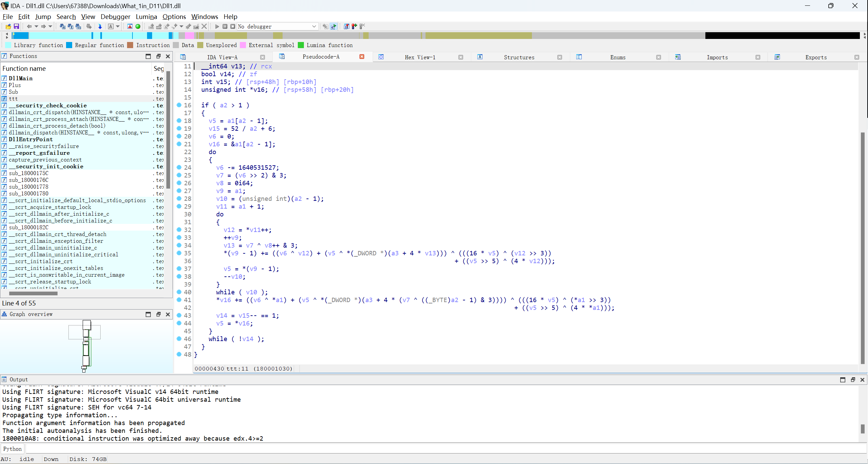868x464 pixels.
Task: Click the boxed letter A toolbar icon
Action: (x=111, y=26)
